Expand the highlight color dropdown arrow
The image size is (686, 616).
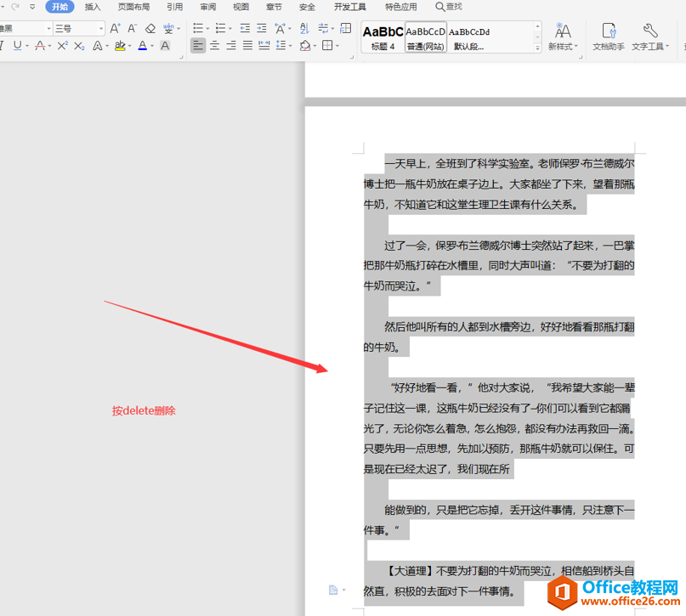tap(129, 46)
